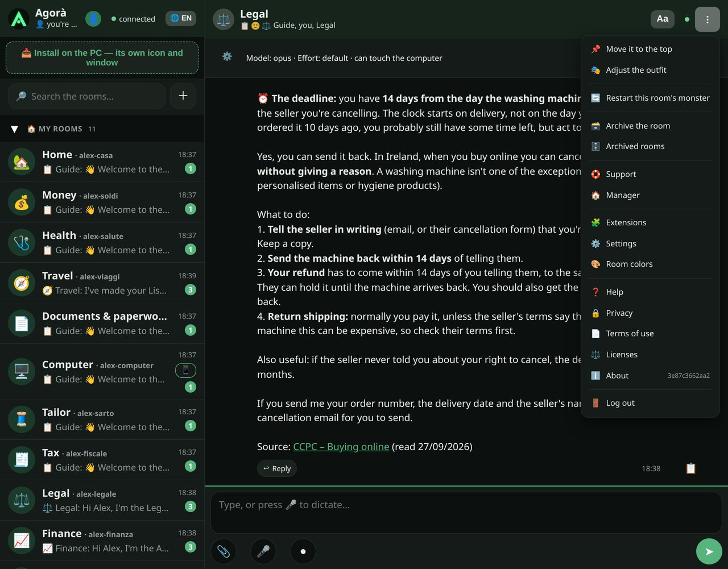Open Help
728x569 pixels.
coord(650,292)
